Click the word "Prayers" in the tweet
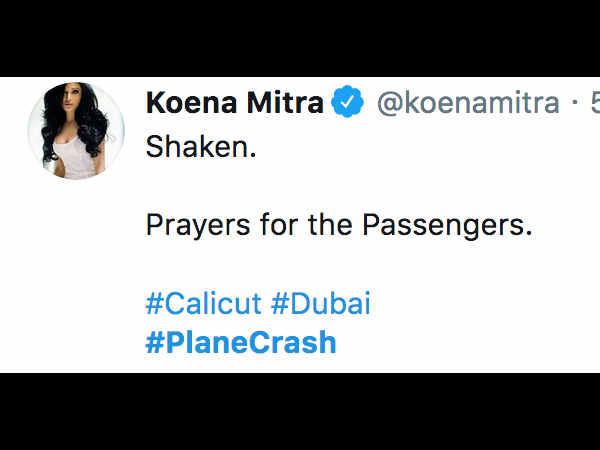Image resolution: width=600 pixels, height=450 pixels. click(x=198, y=225)
